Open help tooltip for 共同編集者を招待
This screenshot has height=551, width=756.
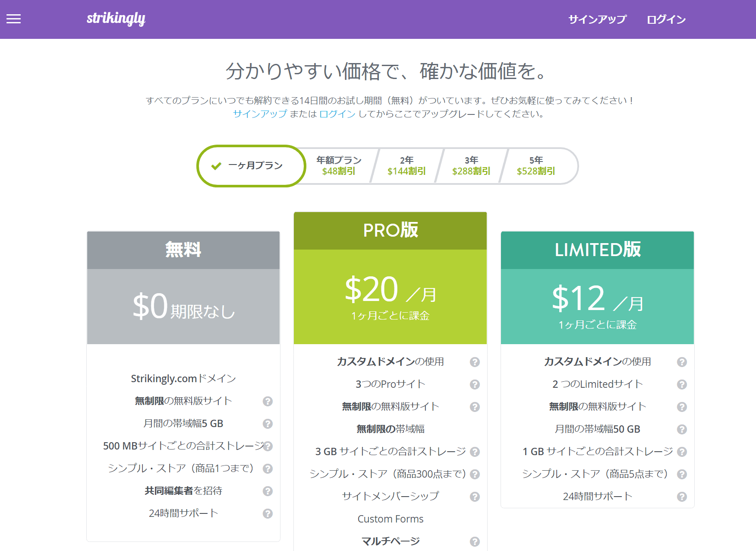[268, 491]
